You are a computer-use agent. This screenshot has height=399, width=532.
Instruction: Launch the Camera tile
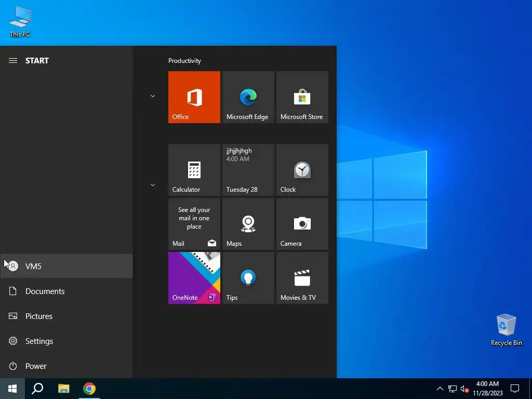302,224
